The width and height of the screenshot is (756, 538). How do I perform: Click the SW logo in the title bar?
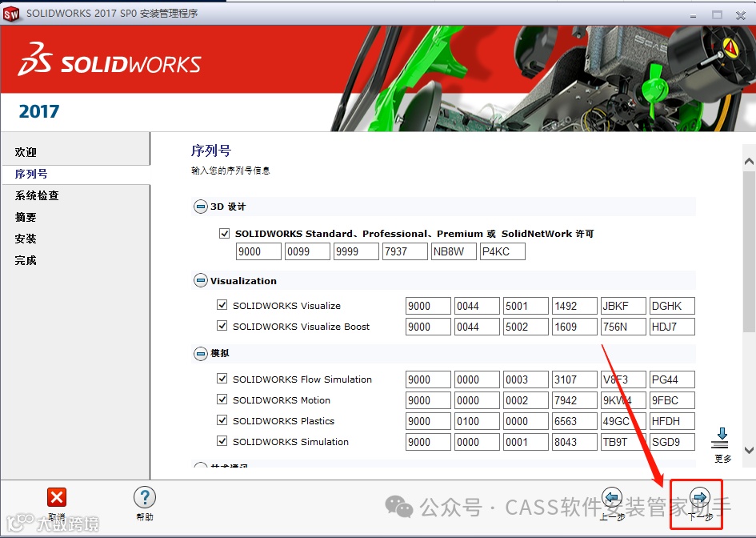coord(10,14)
